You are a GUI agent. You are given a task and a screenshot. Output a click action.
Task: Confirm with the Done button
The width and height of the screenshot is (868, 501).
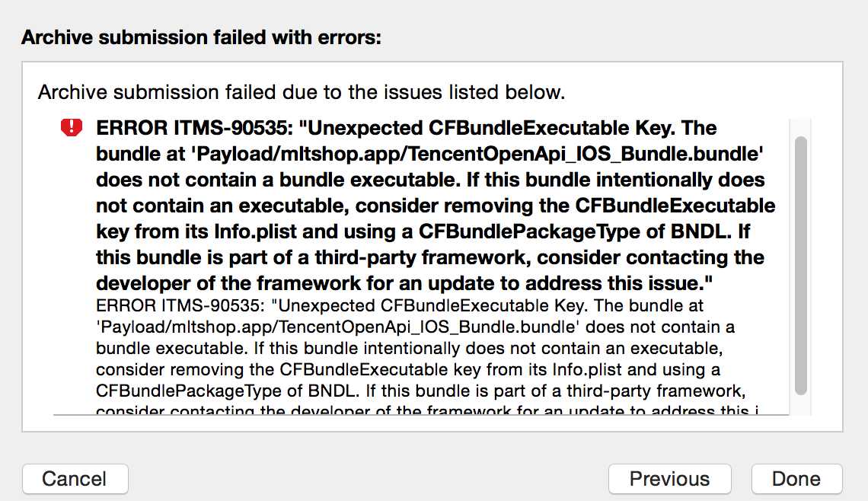796,479
